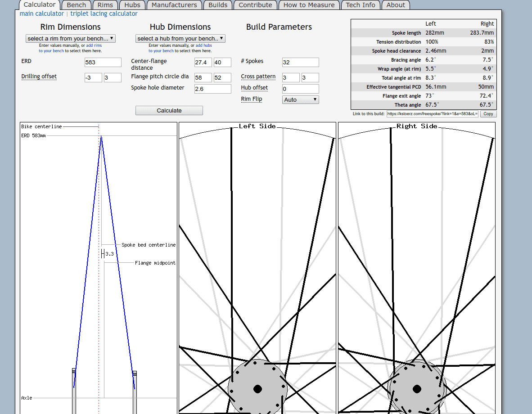Screen dimensions: 532x414
Task: Open the Rim Flip Auto dropdown
Action: (x=300, y=99)
